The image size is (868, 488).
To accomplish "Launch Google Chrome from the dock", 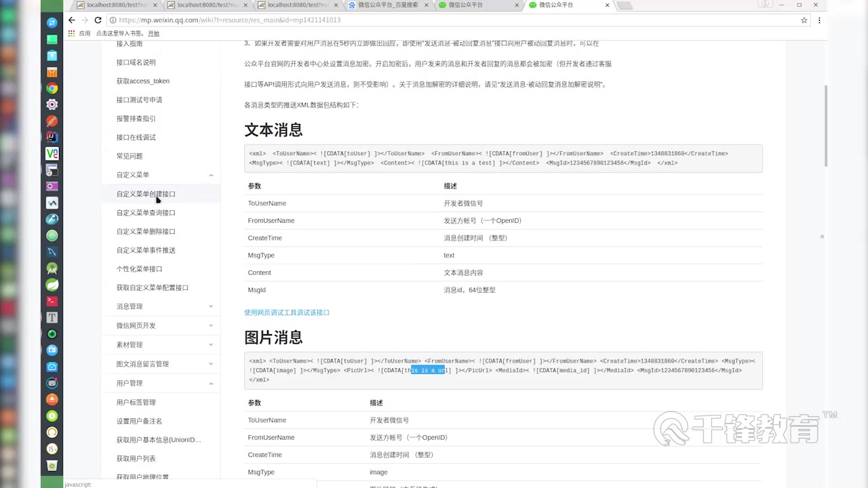I will [x=52, y=89].
